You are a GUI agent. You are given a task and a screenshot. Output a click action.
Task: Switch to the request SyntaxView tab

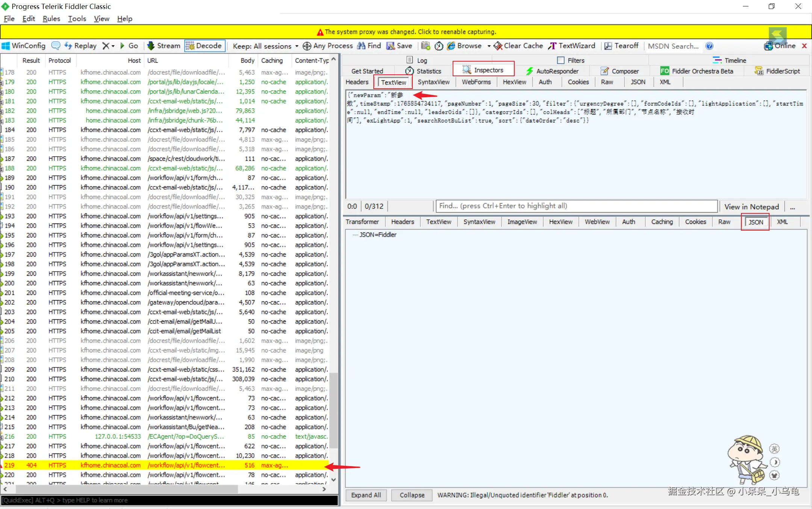[433, 82]
